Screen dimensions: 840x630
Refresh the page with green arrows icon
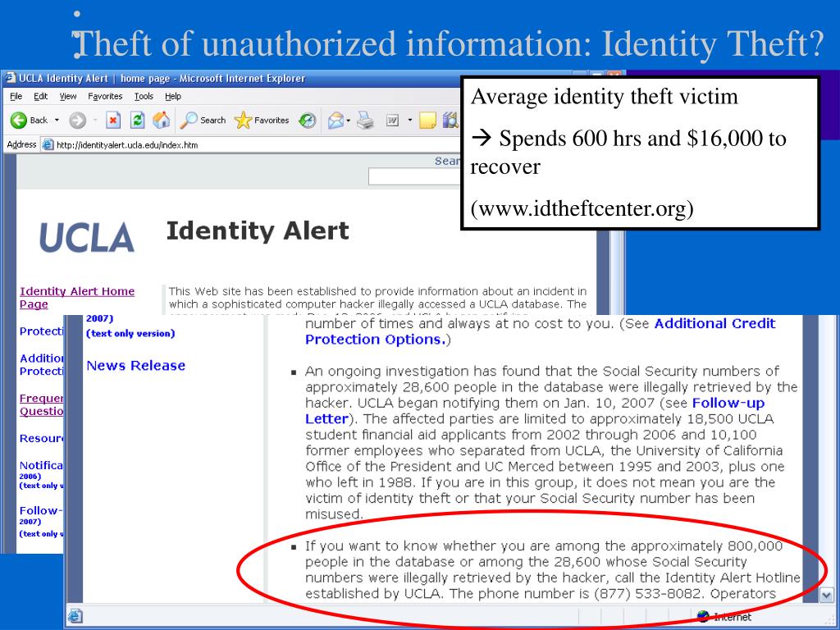click(138, 121)
